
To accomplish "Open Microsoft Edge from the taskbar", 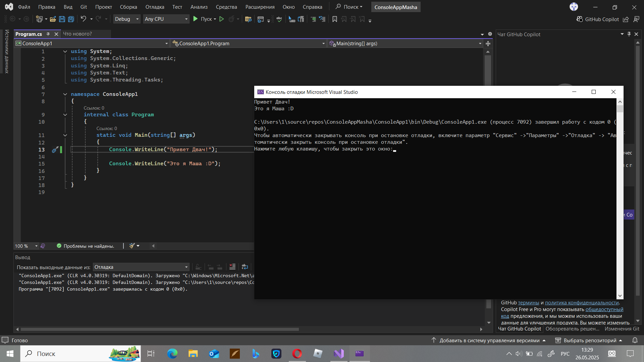I will coord(172,353).
